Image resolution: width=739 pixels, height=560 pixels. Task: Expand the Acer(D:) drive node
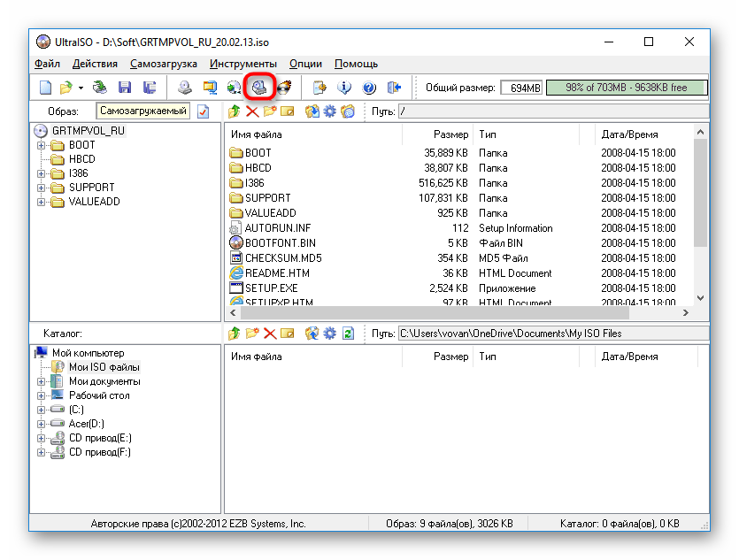42,424
